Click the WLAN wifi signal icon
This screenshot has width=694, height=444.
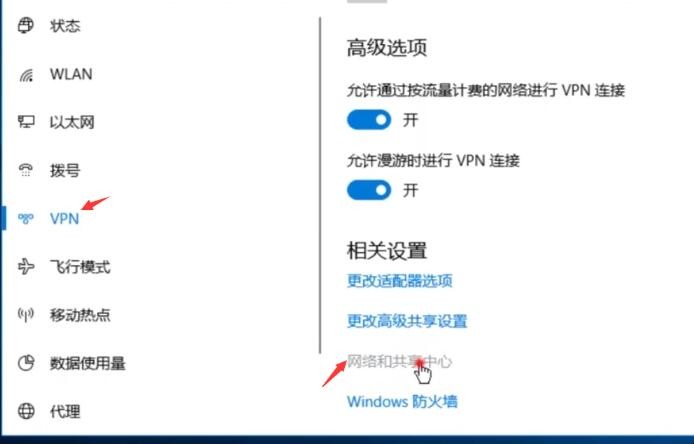click(x=26, y=75)
